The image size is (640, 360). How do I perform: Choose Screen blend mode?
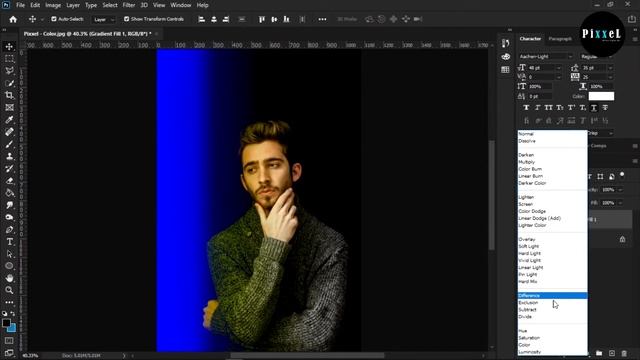pyautogui.click(x=552, y=204)
